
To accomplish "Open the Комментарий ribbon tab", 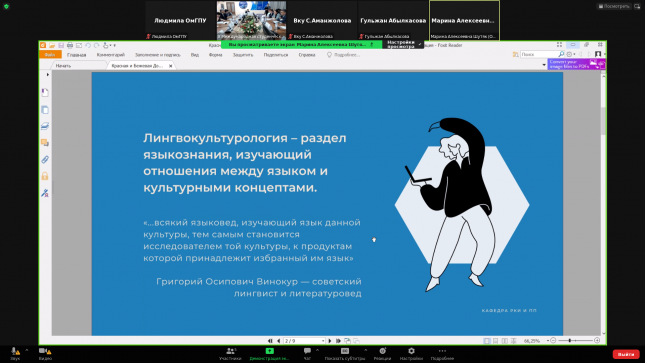I will pyautogui.click(x=111, y=55).
